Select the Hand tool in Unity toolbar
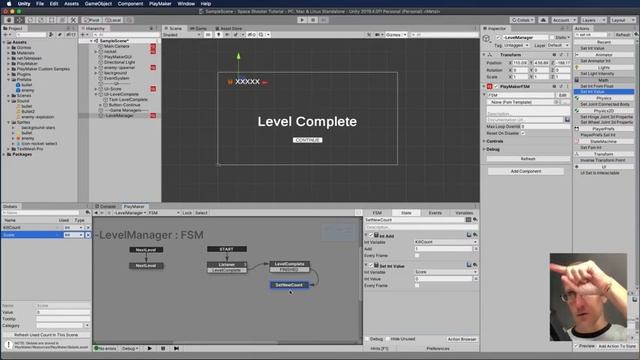The image size is (640, 360). point(9,20)
